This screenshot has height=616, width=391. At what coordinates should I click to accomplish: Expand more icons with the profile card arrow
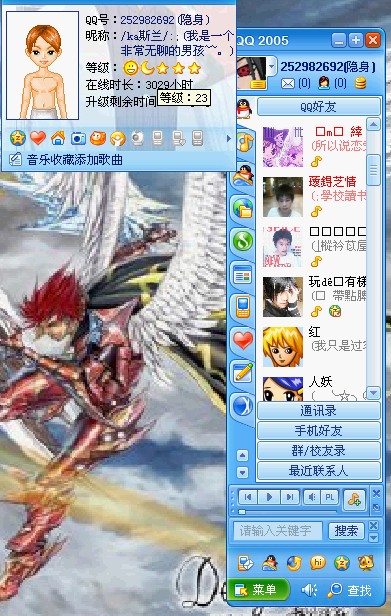(x=229, y=138)
